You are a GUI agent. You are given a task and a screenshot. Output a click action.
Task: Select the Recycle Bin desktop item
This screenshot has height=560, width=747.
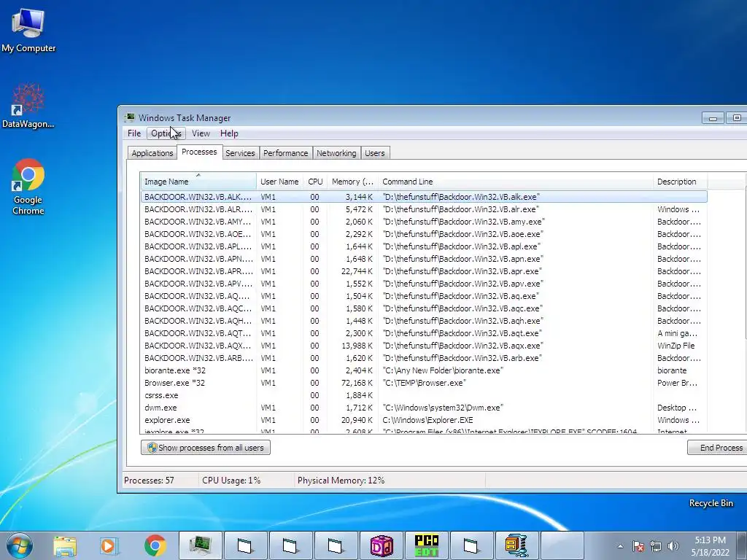[x=711, y=503]
